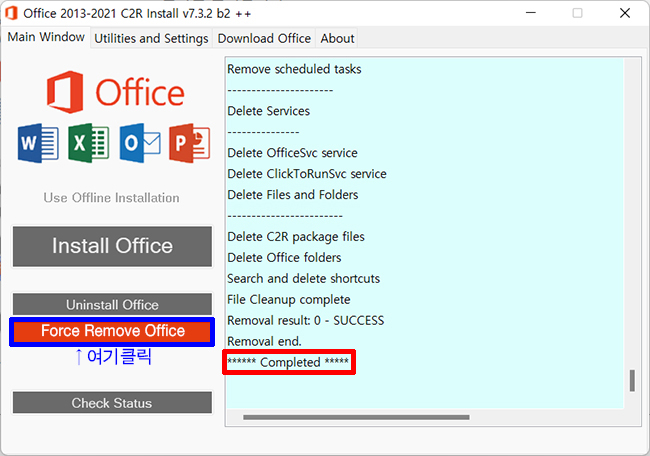650x456 pixels.
Task: Click the vertical scrollbar thumb in log
Action: [x=632, y=380]
